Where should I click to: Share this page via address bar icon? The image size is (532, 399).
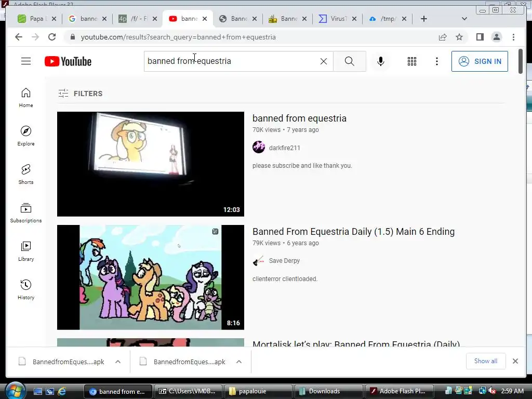[443, 37]
